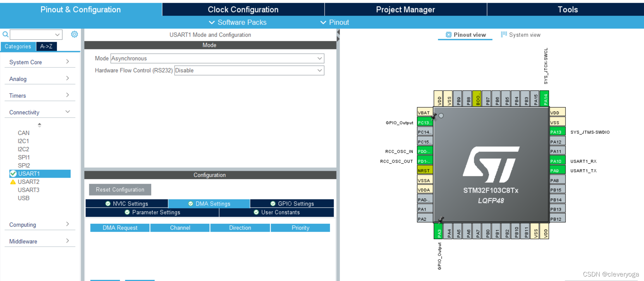Open the Mode Asynchronous dropdown
Image resolution: width=644 pixels, height=281 pixels.
[217, 58]
